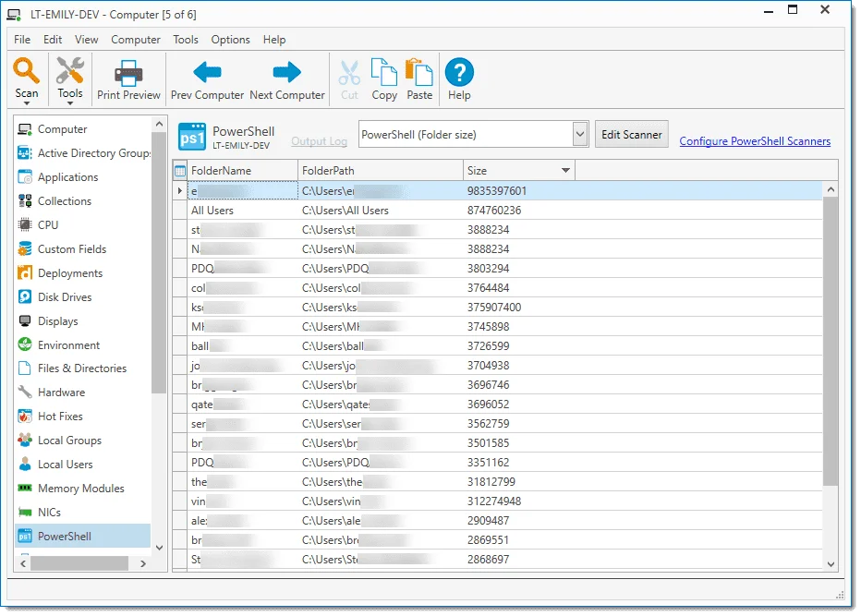
Task: Open Configure PowerShell Scanners link
Action: [x=755, y=141]
